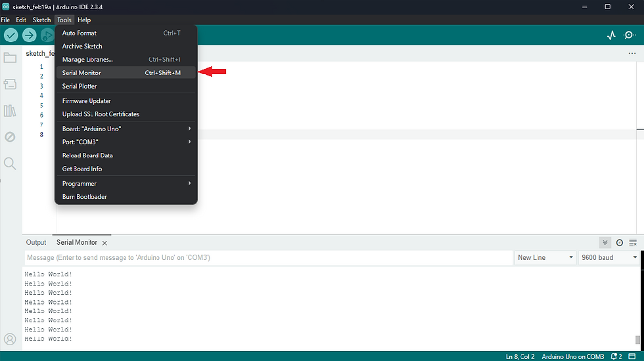644x361 pixels.
Task: Choose Burn Bootloader menu item
Action: (x=126, y=196)
